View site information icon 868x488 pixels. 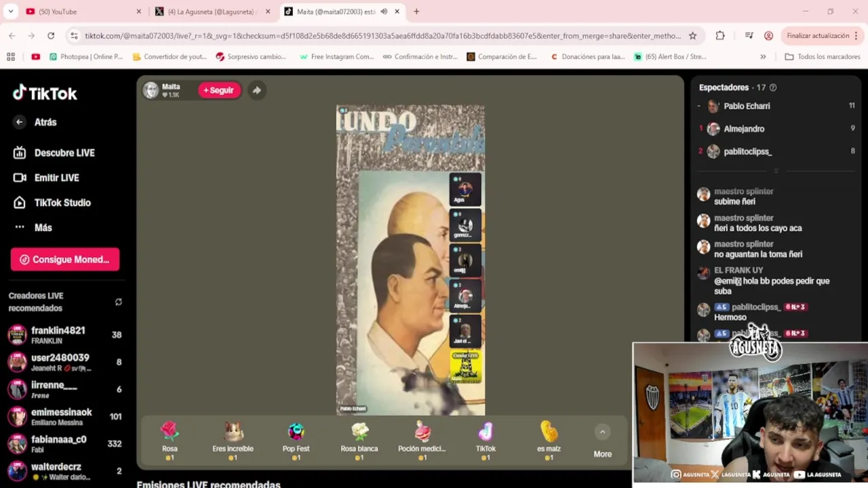(73, 36)
